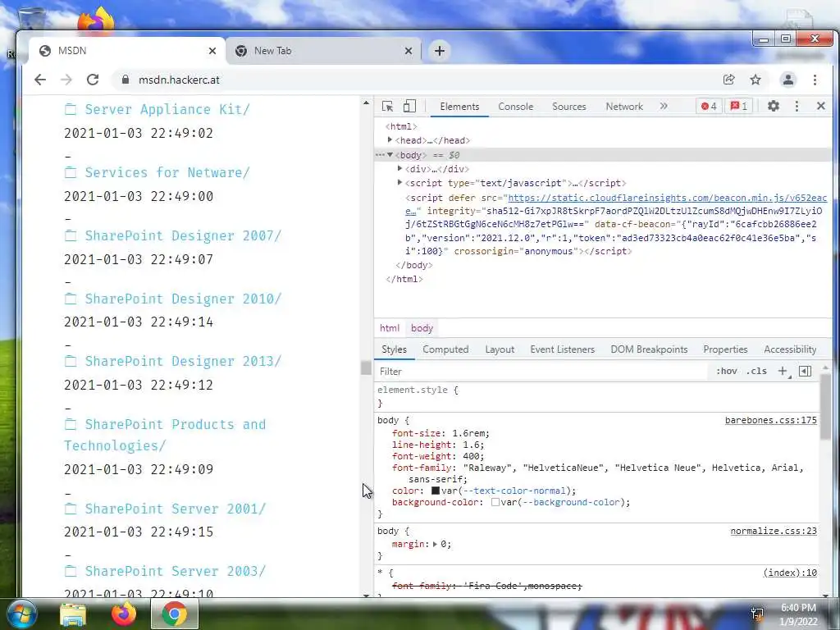This screenshot has width=840, height=630.
Task: Open Windows Explorer from the taskbar
Action: coord(73,614)
